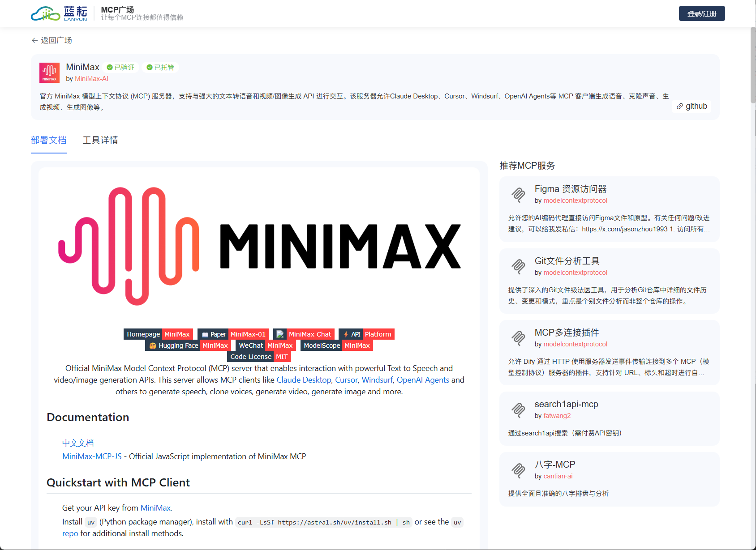Switch to the 工具详情 tab
This screenshot has width=756, height=550.
[x=100, y=140]
